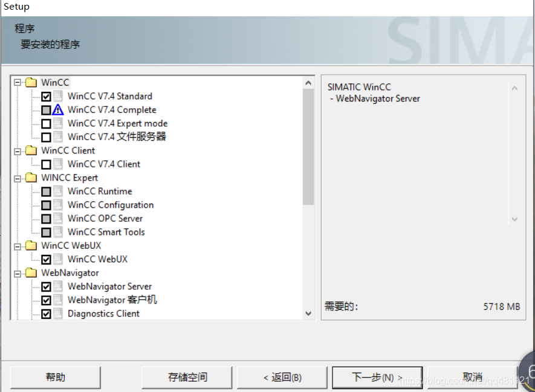Click the WebNavigator folder icon
This screenshot has width=535, height=392.
[30, 272]
